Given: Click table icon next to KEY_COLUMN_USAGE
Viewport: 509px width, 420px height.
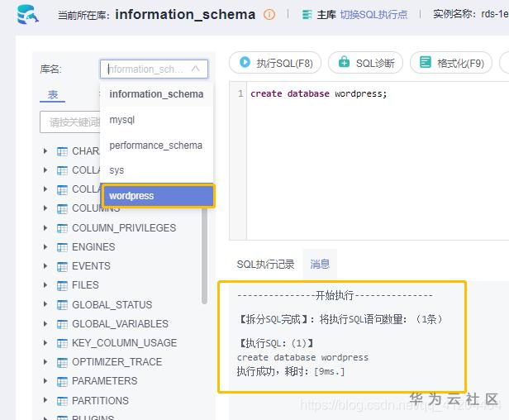Looking at the screenshot, I should point(62,343).
